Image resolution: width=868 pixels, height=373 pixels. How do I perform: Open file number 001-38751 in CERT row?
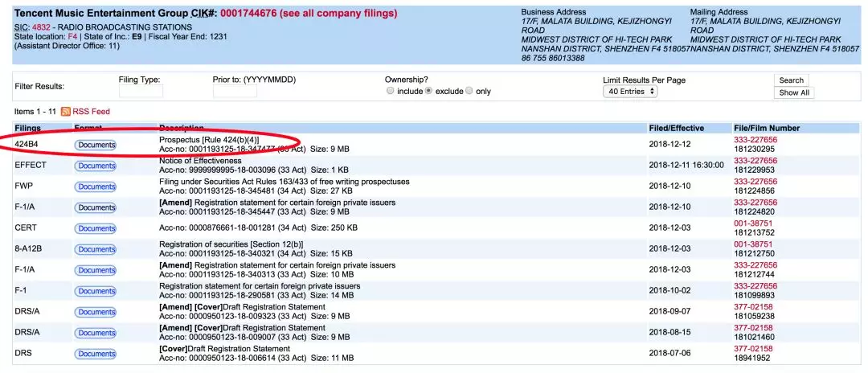[x=753, y=223]
